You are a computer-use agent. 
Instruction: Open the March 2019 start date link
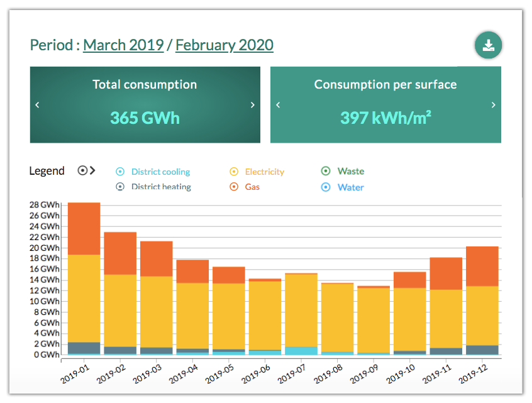[x=123, y=45]
